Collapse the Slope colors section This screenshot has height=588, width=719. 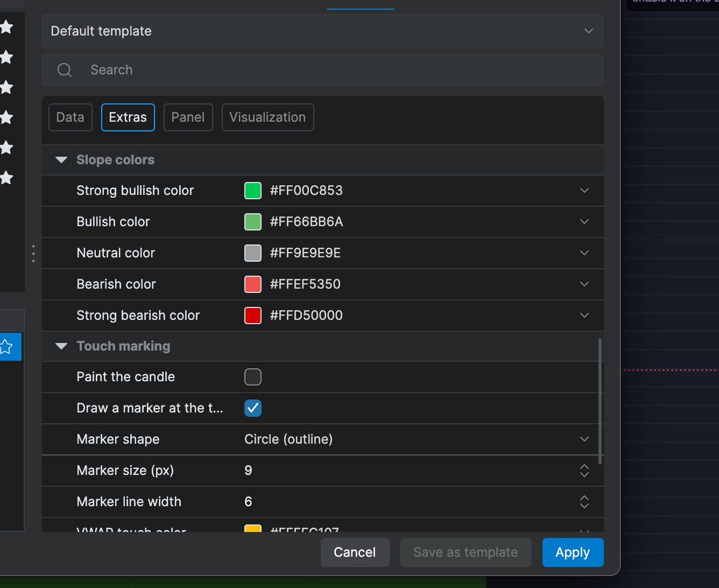(61, 160)
